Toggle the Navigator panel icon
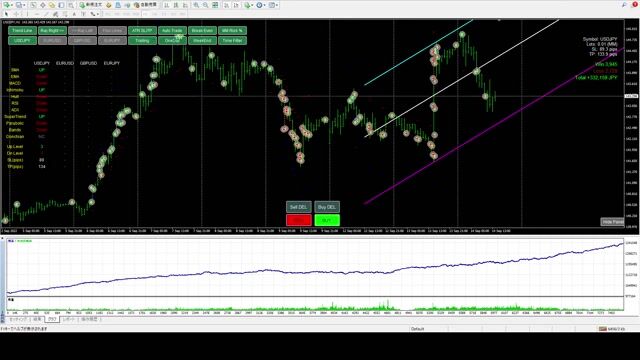This screenshot has width=640, height=360. point(52,5)
